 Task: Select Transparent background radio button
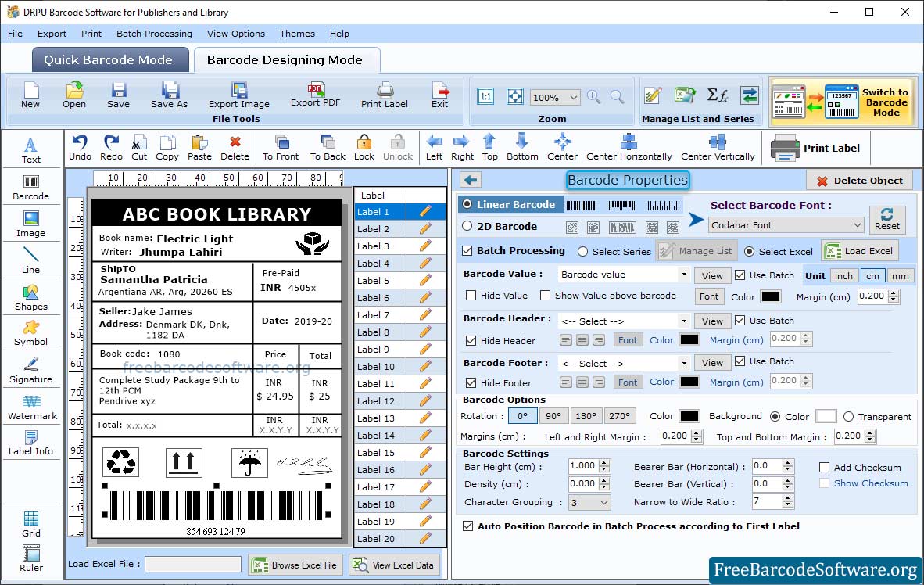(849, 416)
